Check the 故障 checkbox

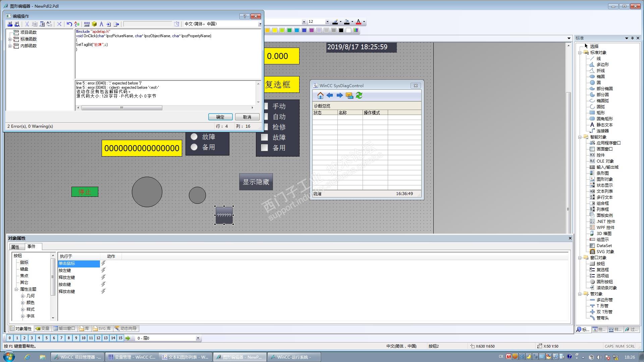pyautogui.click(x=265, y=137)
